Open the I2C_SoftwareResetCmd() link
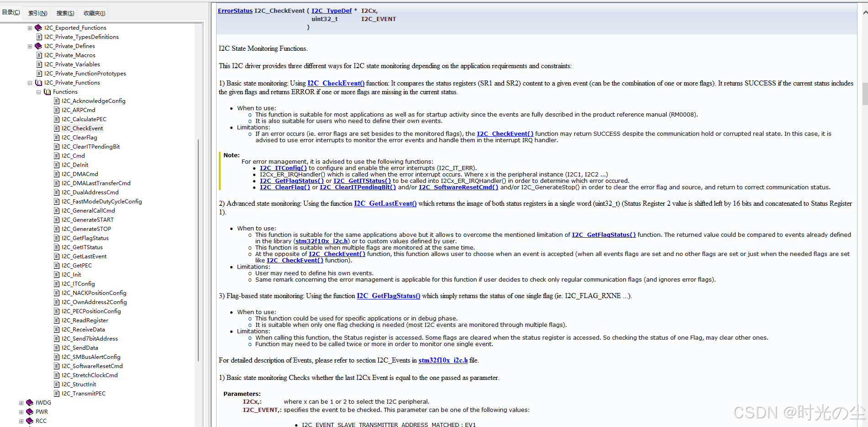Viewport: 868px width, 427px height. pos(459,187)
